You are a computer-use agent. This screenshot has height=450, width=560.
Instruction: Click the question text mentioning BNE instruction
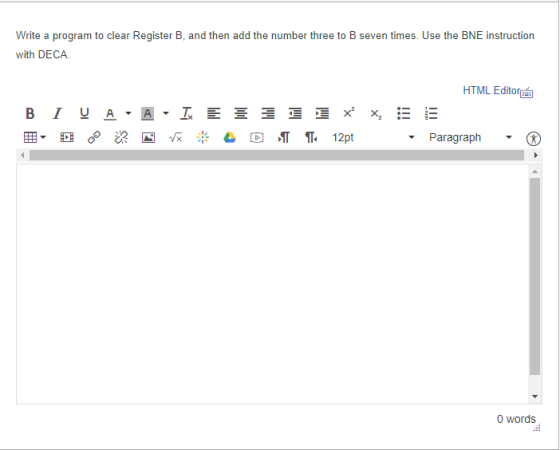275,45
